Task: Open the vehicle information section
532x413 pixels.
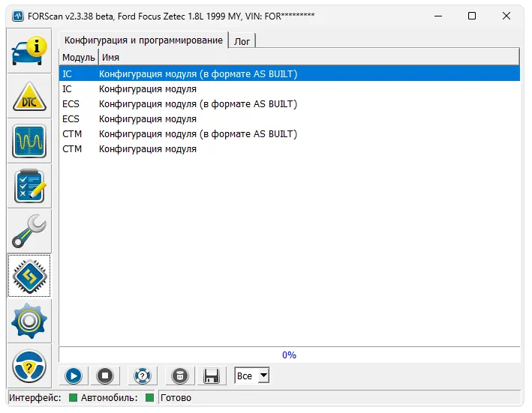Action: [29, 51]
